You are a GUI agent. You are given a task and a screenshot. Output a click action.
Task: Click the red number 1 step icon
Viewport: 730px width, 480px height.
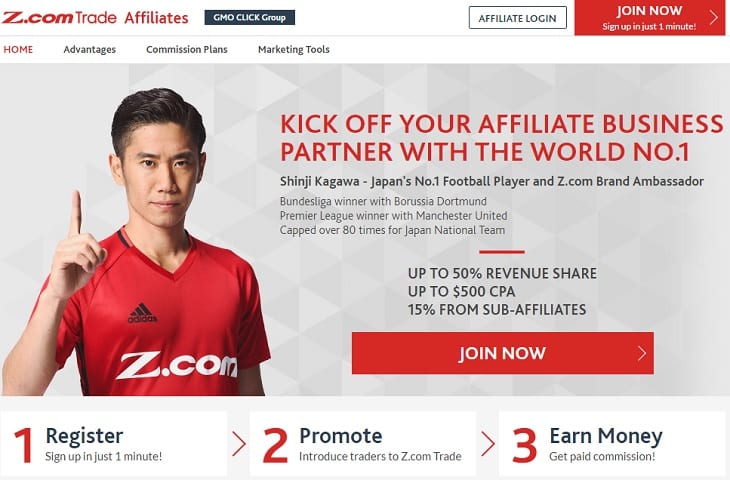[24, 446]
